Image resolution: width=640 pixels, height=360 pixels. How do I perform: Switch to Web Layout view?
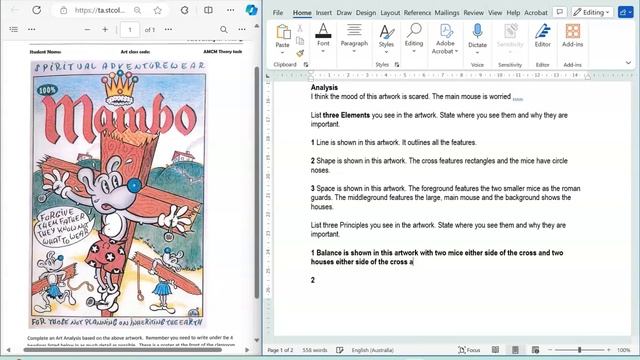535,350
